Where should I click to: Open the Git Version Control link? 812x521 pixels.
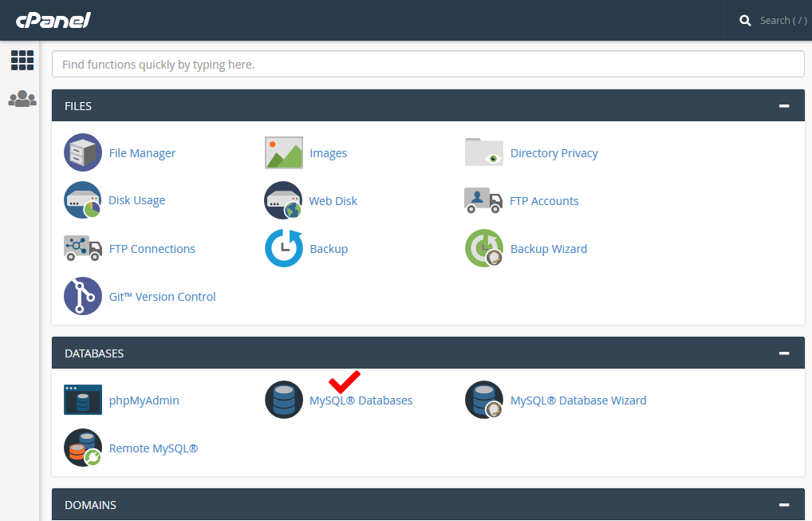point(162,297)
